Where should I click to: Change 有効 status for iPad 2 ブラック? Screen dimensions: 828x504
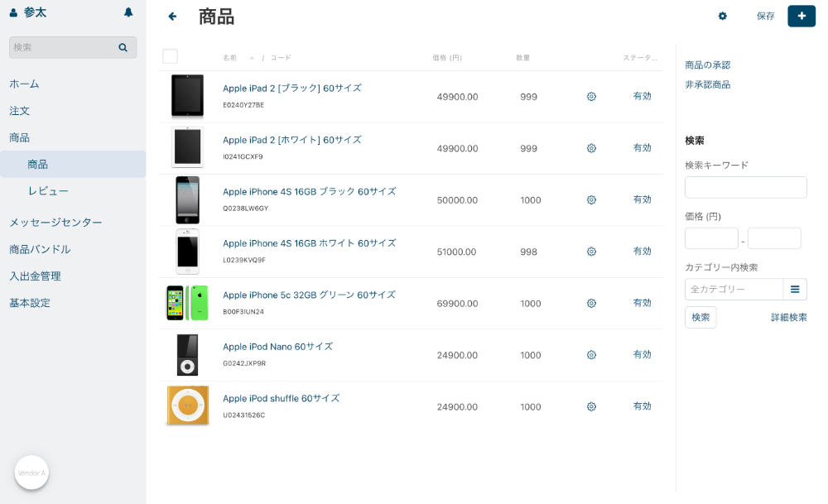(x=643, y=96)
